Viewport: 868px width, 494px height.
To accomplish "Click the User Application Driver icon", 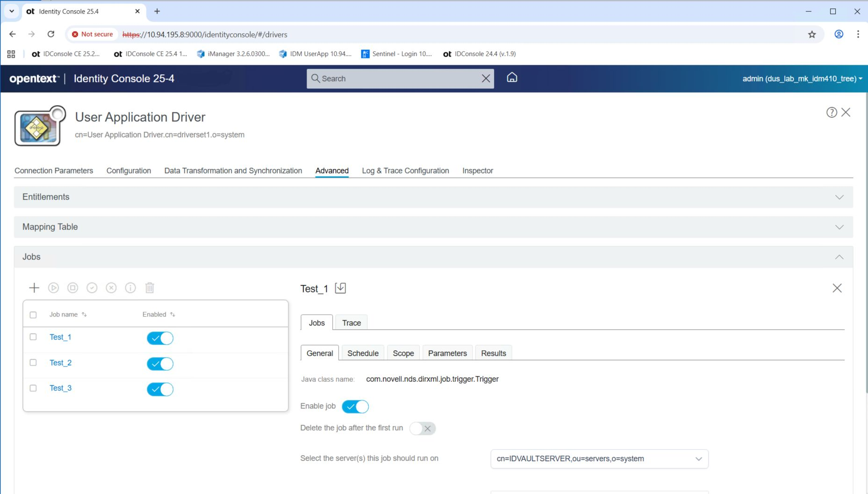I will 40,126.
